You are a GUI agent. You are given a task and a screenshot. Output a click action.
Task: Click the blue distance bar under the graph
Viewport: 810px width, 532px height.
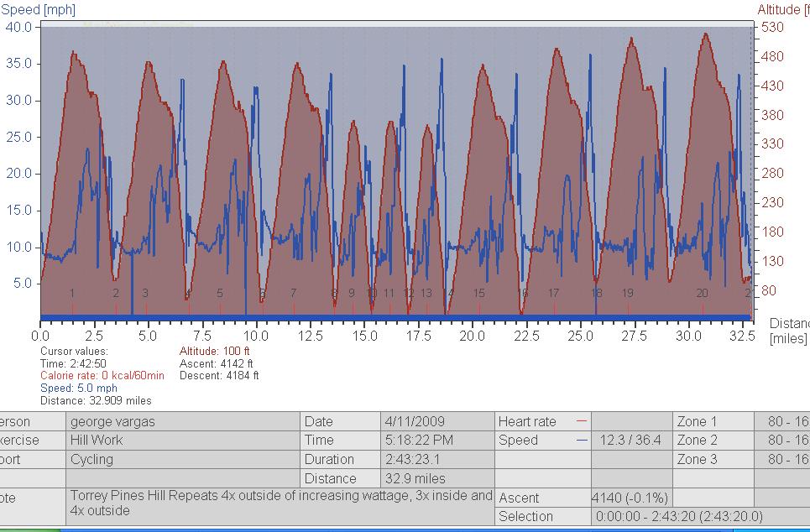pos(395,317)
